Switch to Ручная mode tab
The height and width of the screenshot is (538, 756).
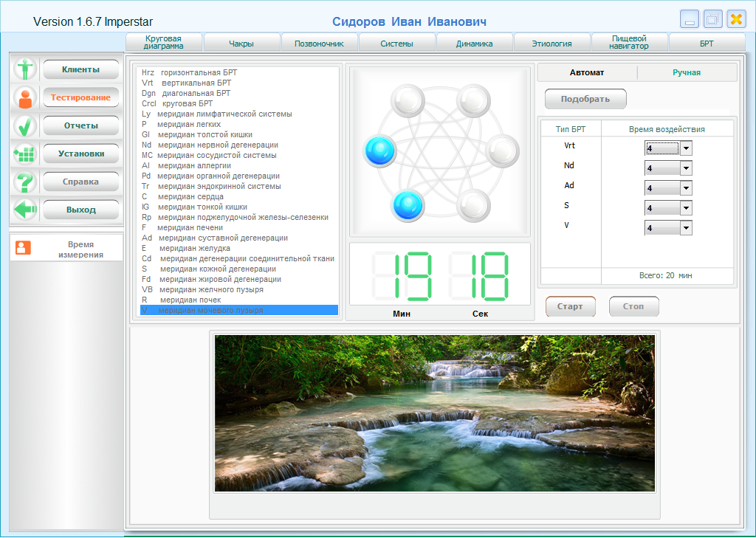pyautogui.click(x=687, y=72)
